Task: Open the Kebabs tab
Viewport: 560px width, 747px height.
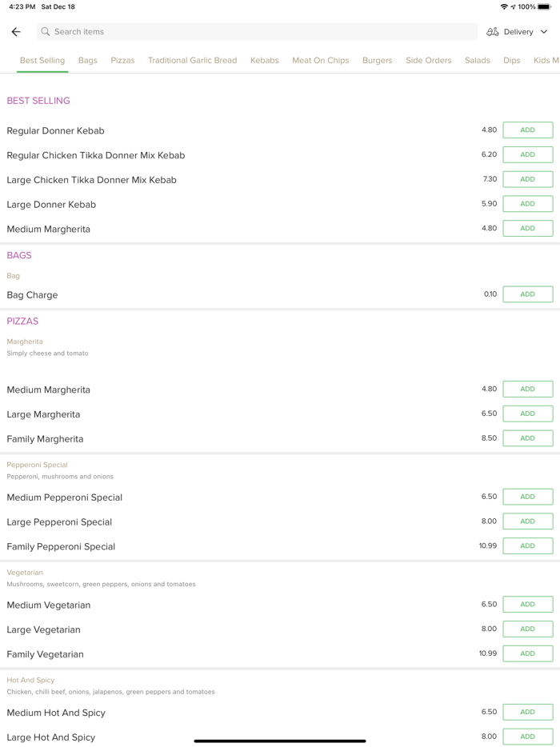Action: (x=264, y=60)
